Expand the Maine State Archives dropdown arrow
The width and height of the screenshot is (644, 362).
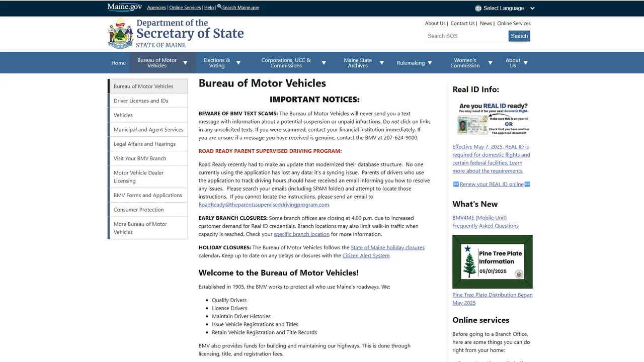pyautogui.click(x=381, y=63)
